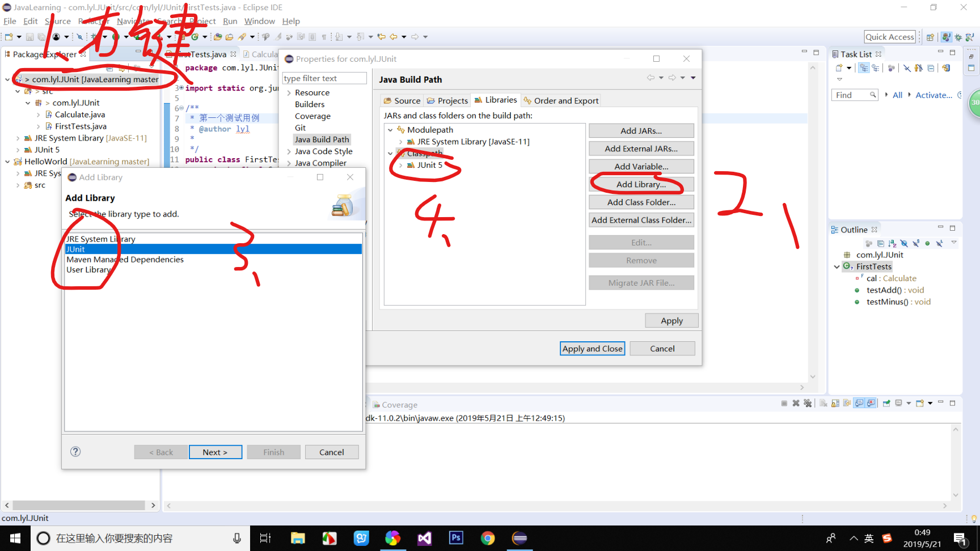Click the type filter text field
This screenshot has width=980, height=551.
pyautogui.click(x=324, y=78)
